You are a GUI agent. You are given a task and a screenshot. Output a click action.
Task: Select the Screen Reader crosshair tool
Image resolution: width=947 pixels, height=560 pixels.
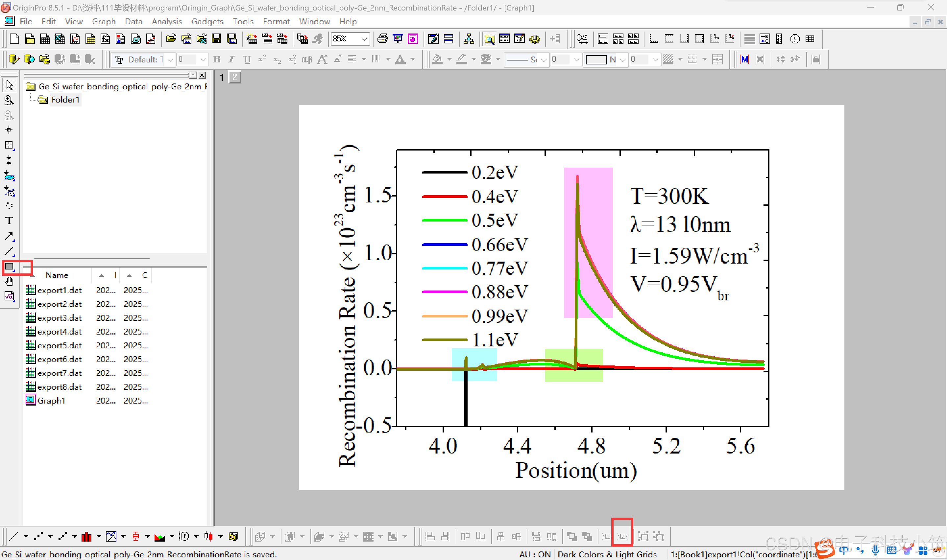point(9,130)
